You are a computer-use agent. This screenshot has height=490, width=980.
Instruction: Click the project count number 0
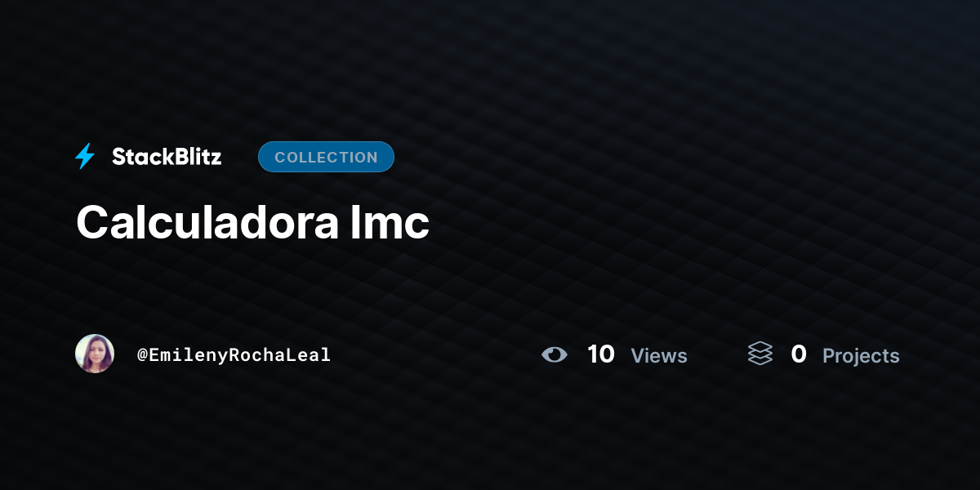[x=799, y=354]
